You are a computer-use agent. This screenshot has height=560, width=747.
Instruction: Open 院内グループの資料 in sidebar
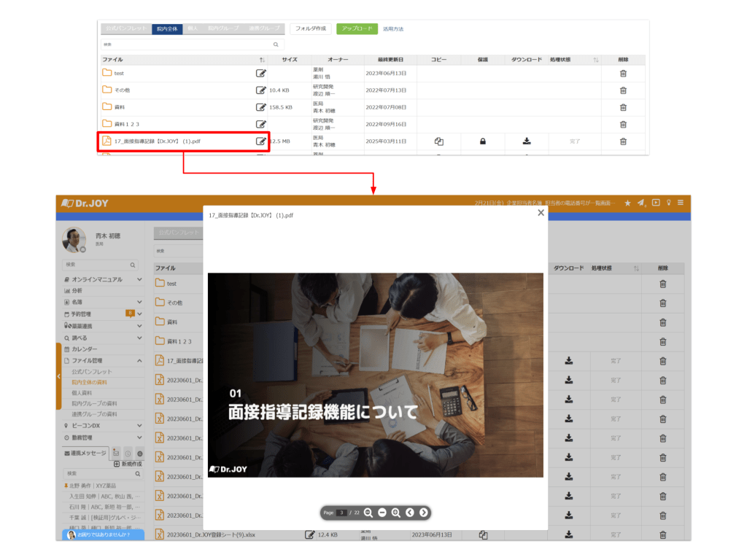(x=94, y=403)
